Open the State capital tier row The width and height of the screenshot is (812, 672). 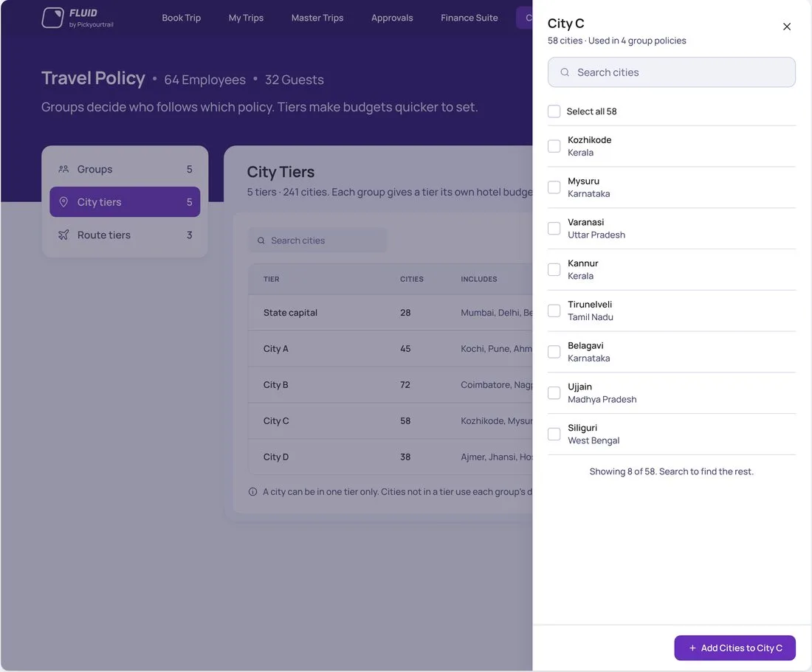coord(390,313)
